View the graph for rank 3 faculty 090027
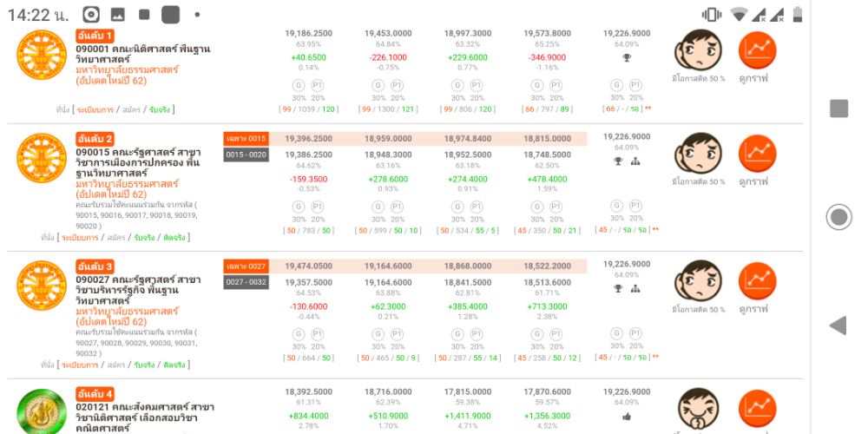The image size is (868, 434). coord(757,281)
